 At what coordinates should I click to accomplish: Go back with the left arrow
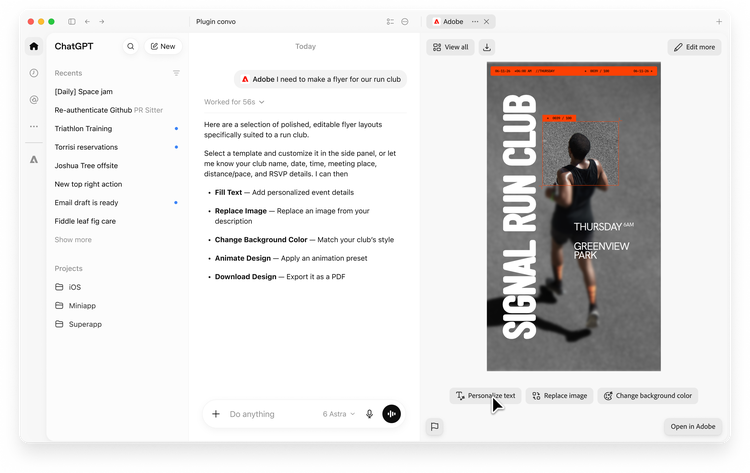coord(87,22)
